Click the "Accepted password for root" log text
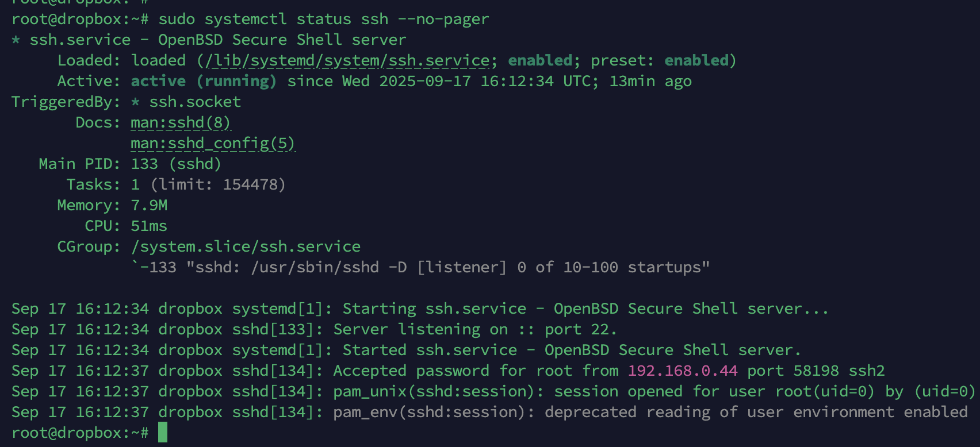 tap(453, 371)
